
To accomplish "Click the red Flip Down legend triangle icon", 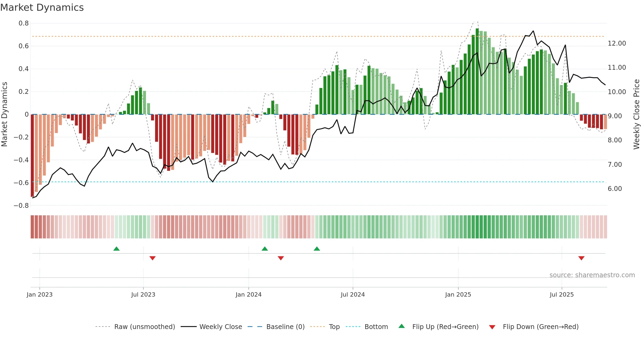I will coord(492,327).
